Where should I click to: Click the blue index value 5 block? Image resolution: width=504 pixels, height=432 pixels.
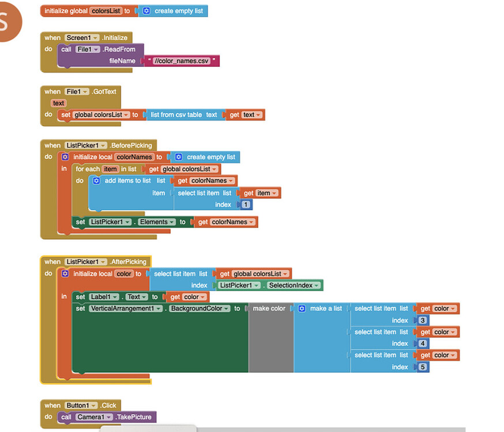click(x=423, y=367)
